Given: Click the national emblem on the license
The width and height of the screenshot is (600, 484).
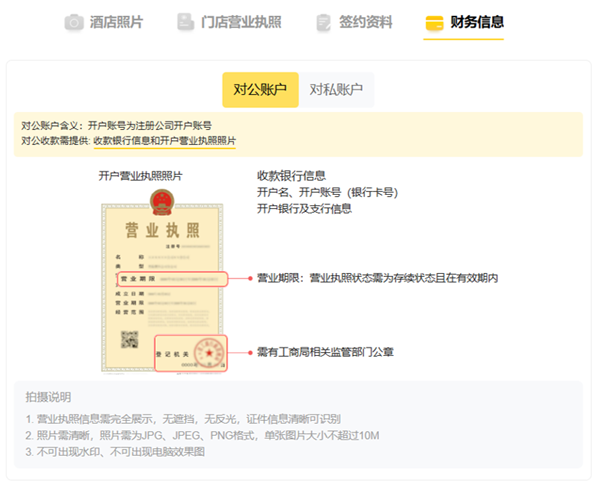Looking at the screenshot, I should click(162, 204).
